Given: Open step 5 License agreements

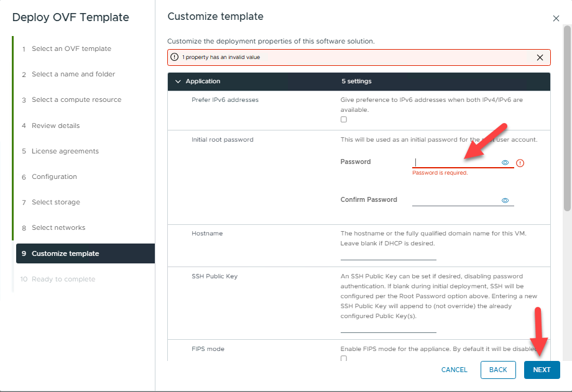Looking at the screenshot, I should pos(65,151).
